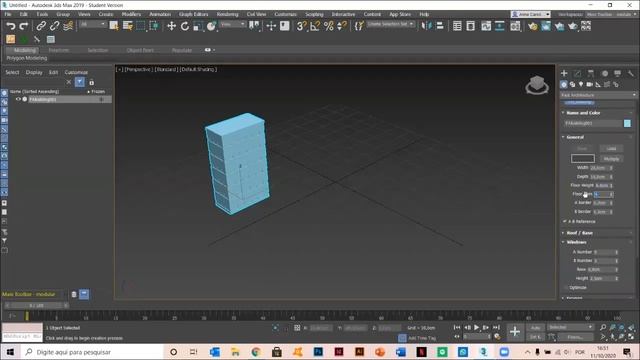Expand the Roof / Base rollout

point(579,233)
